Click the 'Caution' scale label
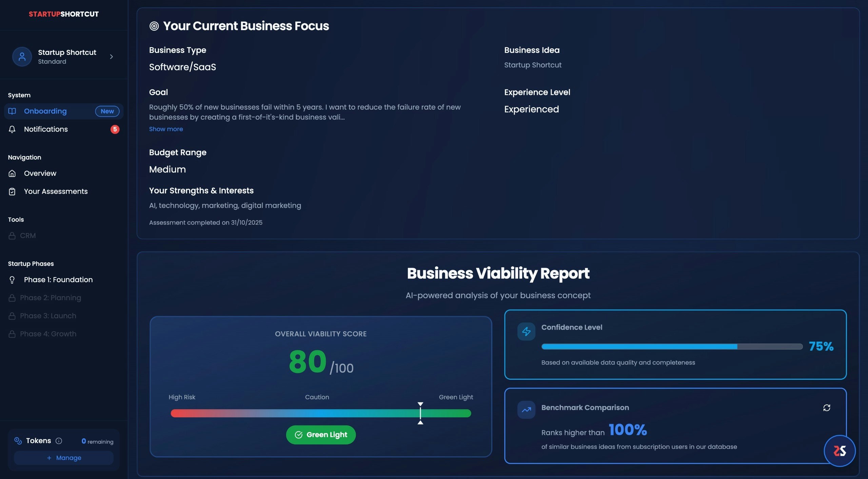The image size is (868, 479). [x=317, y=397]
